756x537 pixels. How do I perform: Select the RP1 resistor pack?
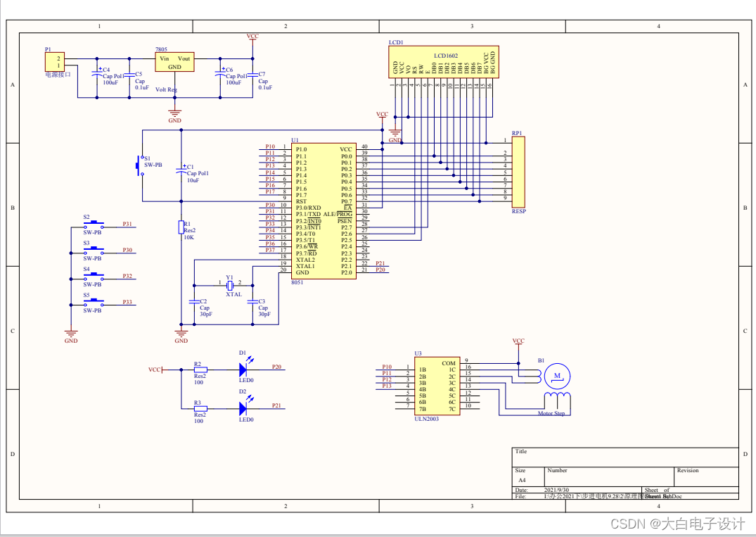pos(518,172)
